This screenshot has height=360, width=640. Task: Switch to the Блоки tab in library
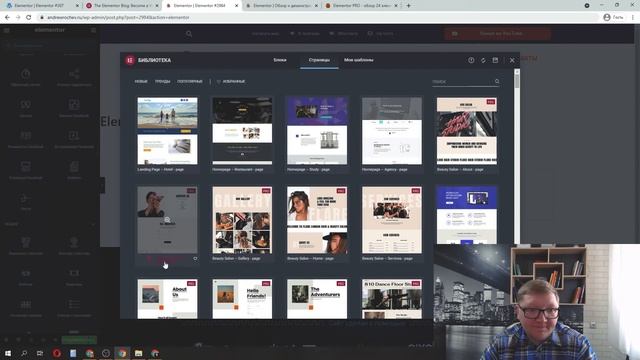(280, 60)
